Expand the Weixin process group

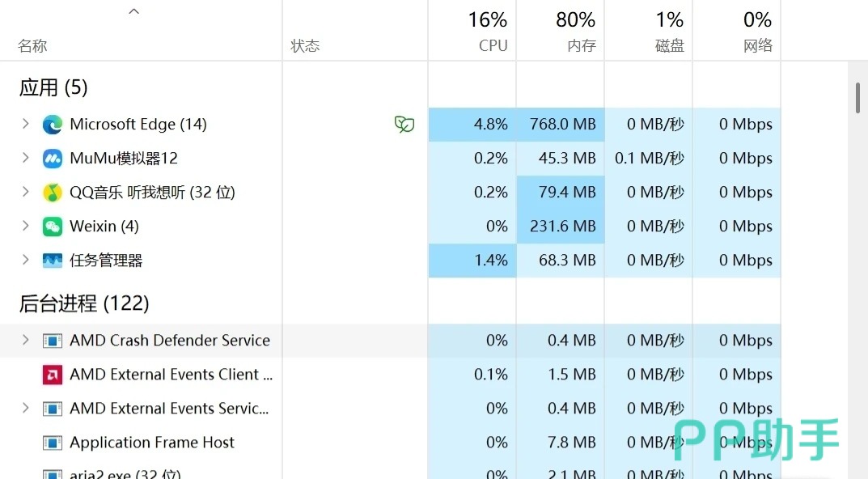coord(25,227)
